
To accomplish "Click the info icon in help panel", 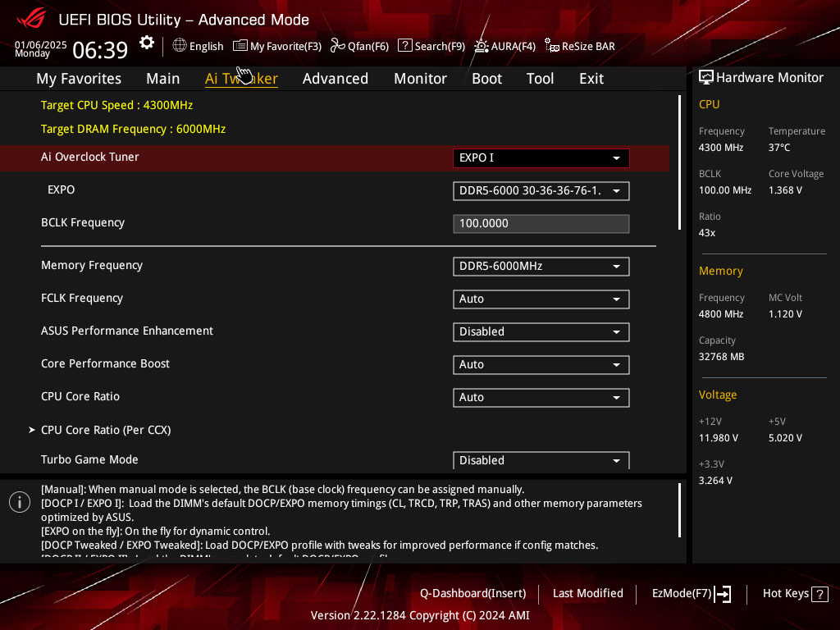I will click(20, 502).
